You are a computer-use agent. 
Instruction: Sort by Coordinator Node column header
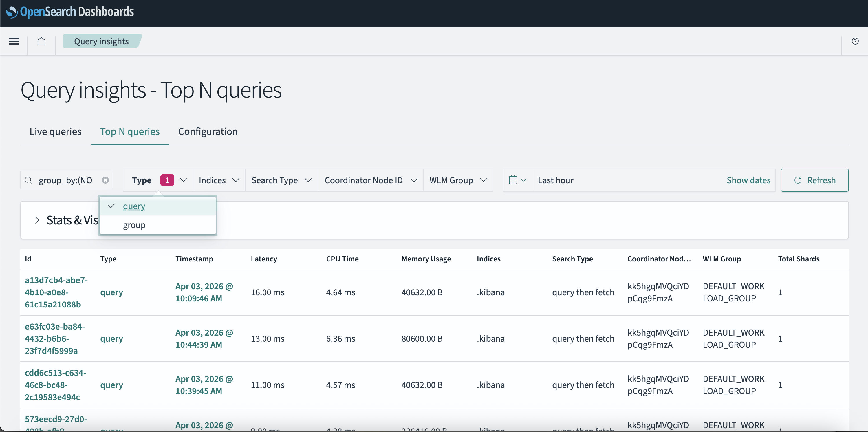[659, 259]
